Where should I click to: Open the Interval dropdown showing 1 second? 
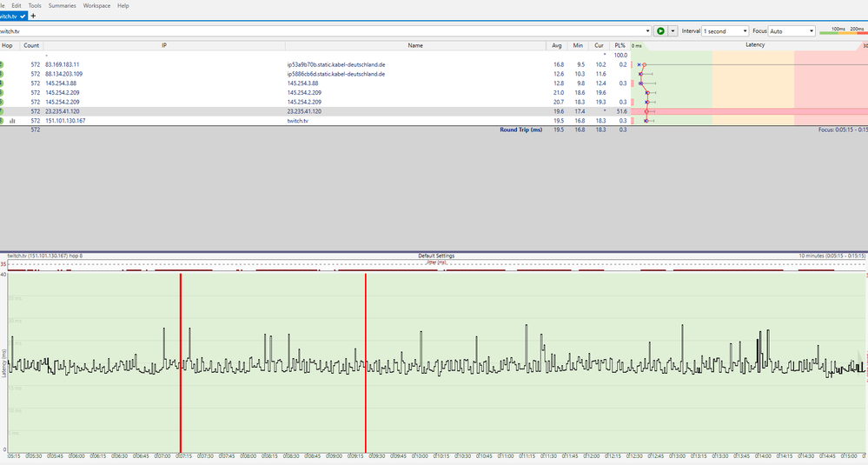(x=724, y=31)
